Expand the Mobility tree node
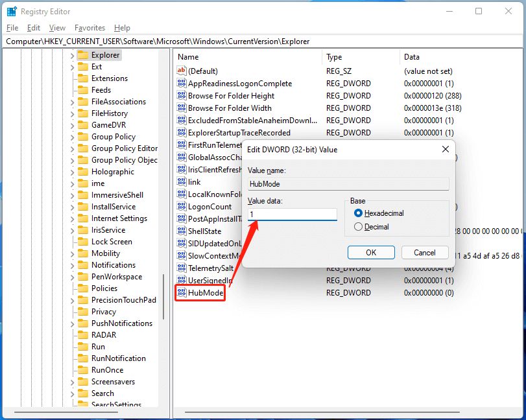This screenshot has width=526, height=420. coord(72,254)
